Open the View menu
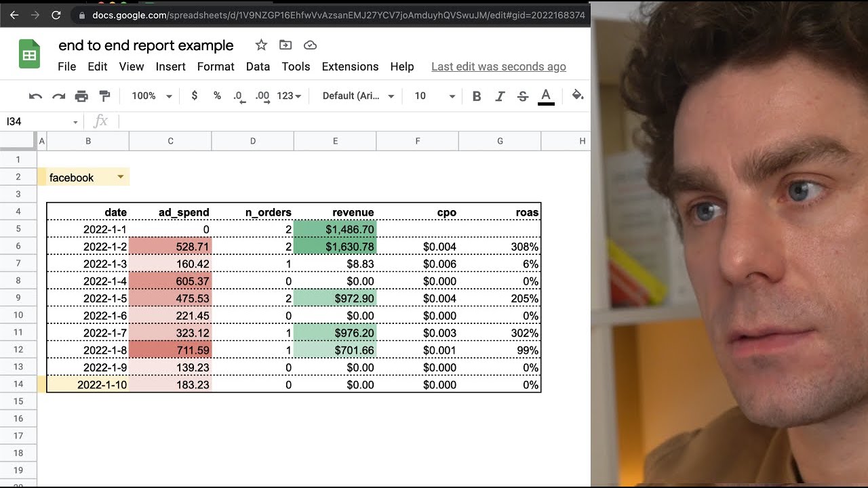868x488 pixels. coord(132,66)
